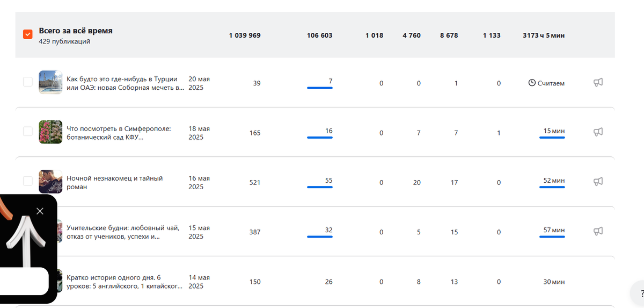The height and width of the screenshot is (308, 644).
Task: Click megaphone promote icon for Симферополь post
Action: (598, 132)
